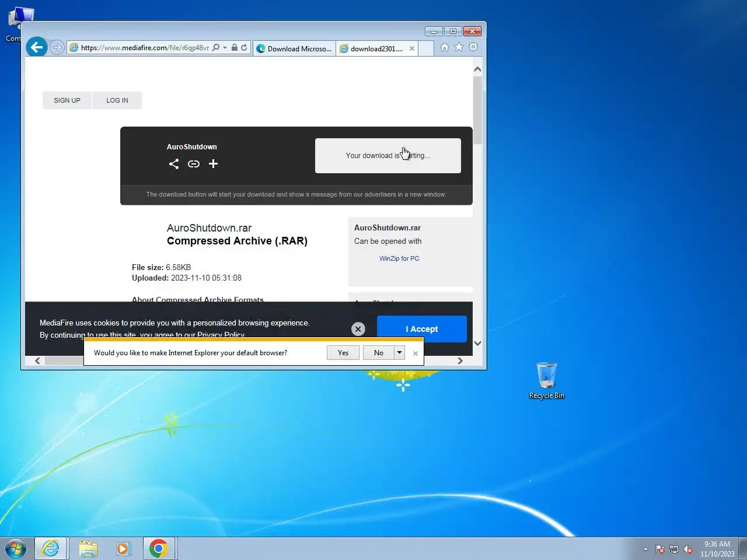Switch to the Download Microsoft tab
This screenshot has height=560, width=747.
(295, 48)
